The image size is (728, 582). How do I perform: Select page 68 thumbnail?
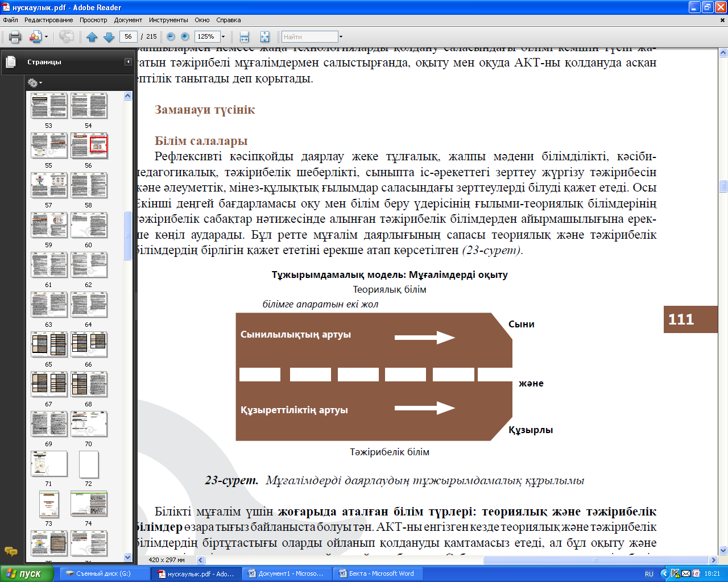pos(88,384)
